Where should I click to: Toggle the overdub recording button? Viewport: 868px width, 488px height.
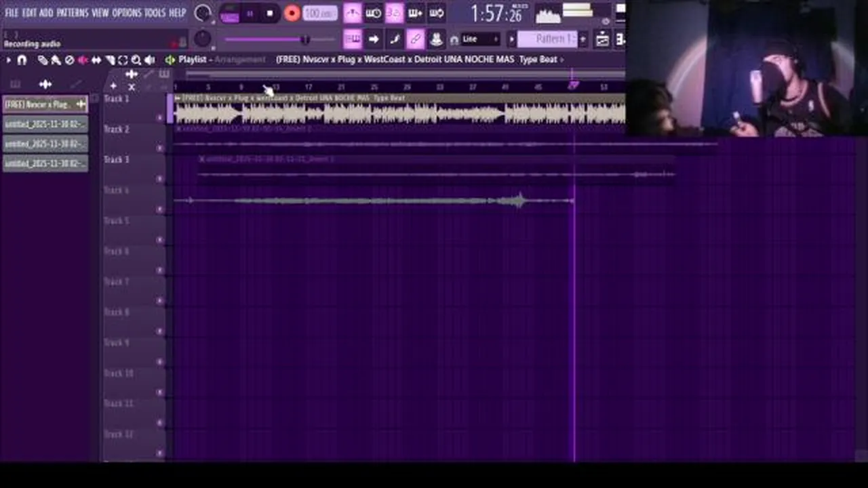point(416,14)
